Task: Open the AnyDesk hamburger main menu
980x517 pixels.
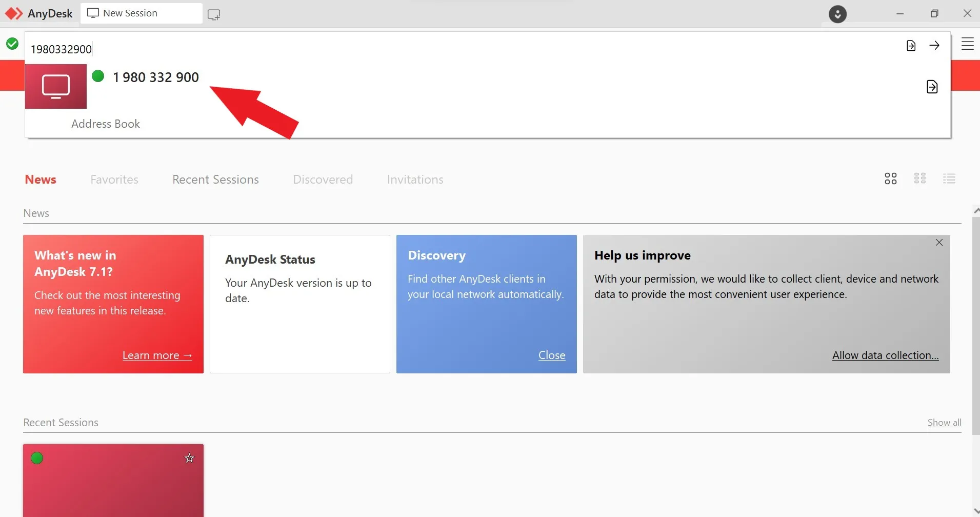Action: click(968, 44)
